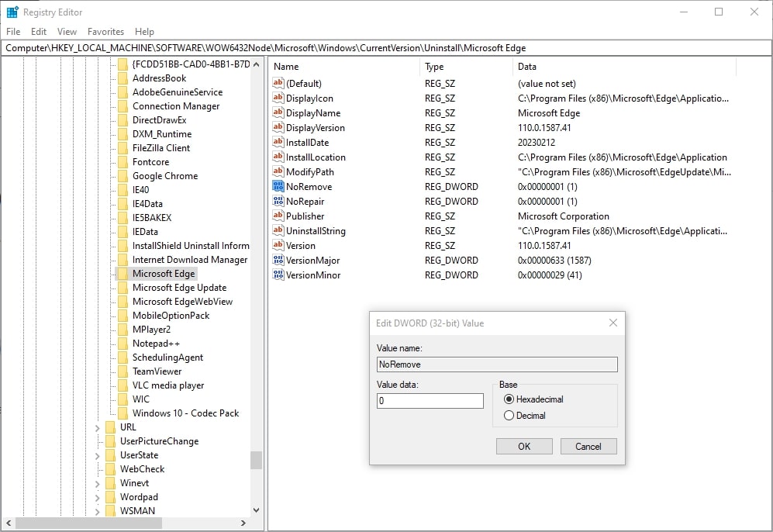Viewport: 773px width, 532px height.
Task: Click the Registry Editor title bar icon
Action: (x=11, y=12)
